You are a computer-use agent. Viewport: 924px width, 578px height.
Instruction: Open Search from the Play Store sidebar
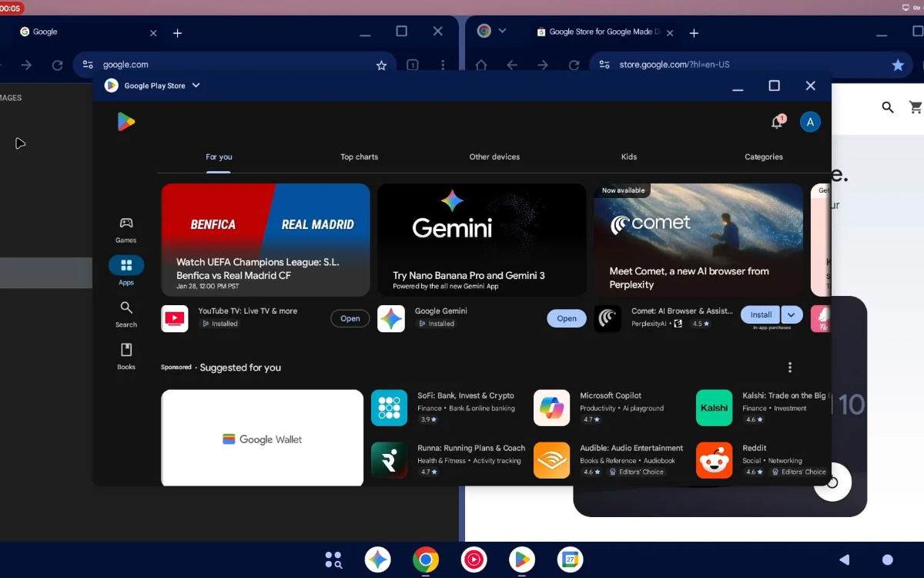click(x=126, y=315)
